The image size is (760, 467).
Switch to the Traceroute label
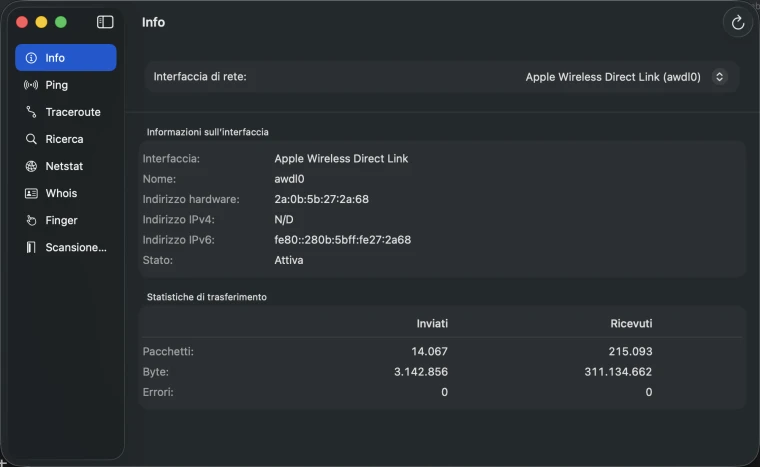(x=73, y=112)
